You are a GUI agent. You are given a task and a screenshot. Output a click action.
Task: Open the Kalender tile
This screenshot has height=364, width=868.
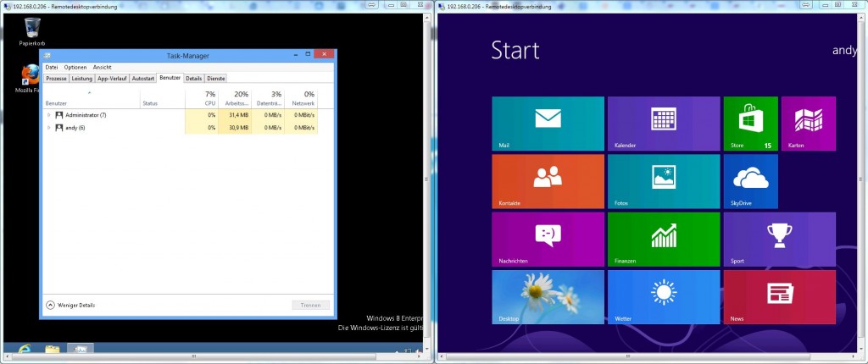click(x=663, y=124)
